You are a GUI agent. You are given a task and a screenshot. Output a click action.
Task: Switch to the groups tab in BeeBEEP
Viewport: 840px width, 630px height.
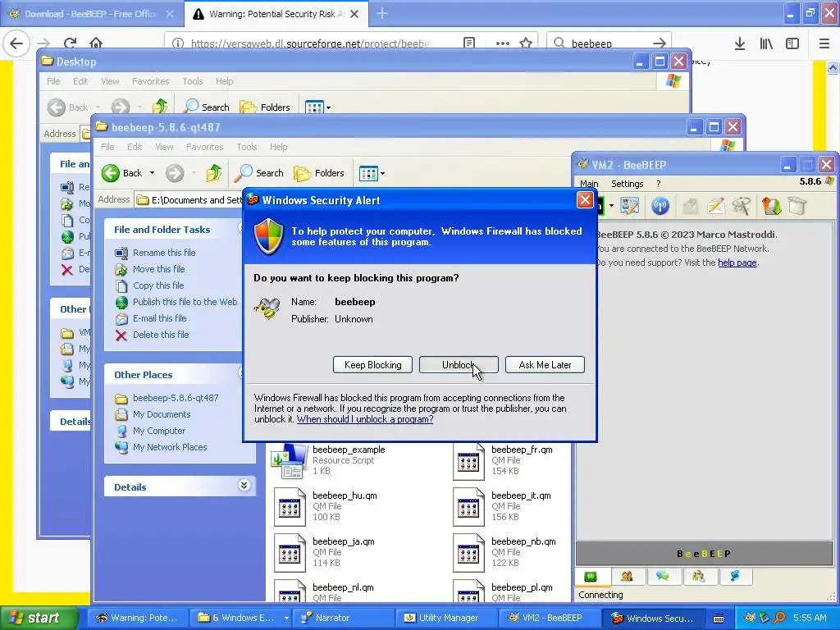pyautogui.click(x=699, y=577)
